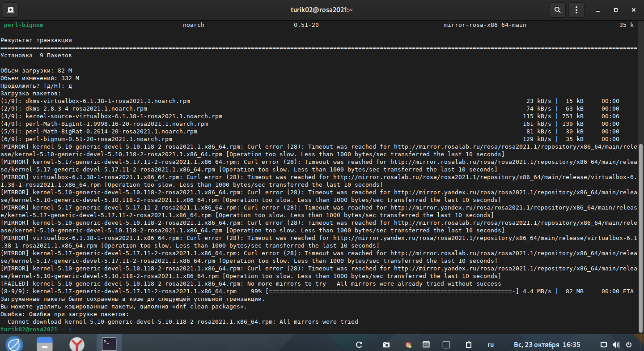Click 'mirror-rosa-x86_64-main' repository name
Viewport: 644px width, 351px height.
(x=485, y=25)
